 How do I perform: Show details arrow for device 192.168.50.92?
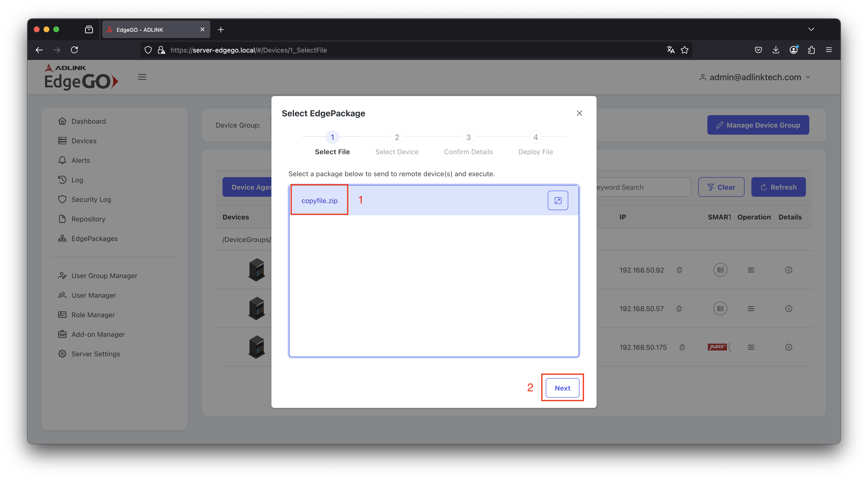coord(789,270)
